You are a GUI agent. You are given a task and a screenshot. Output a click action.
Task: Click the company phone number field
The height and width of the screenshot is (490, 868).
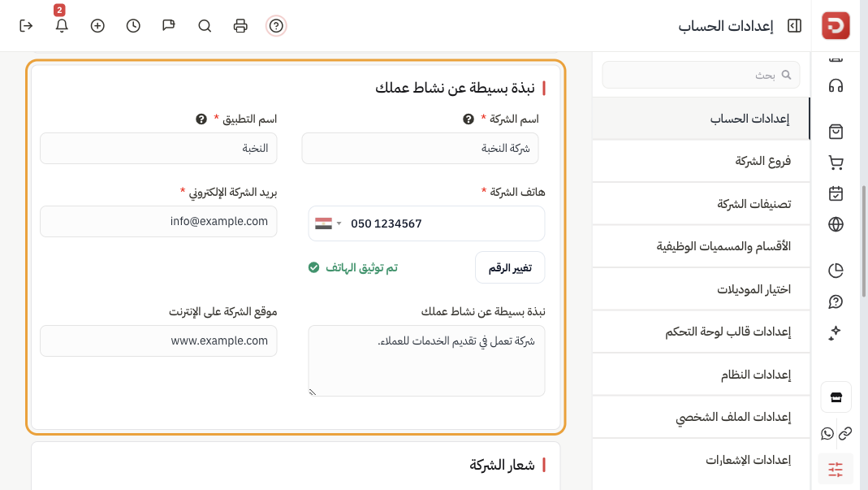click(x=426, y=223)
